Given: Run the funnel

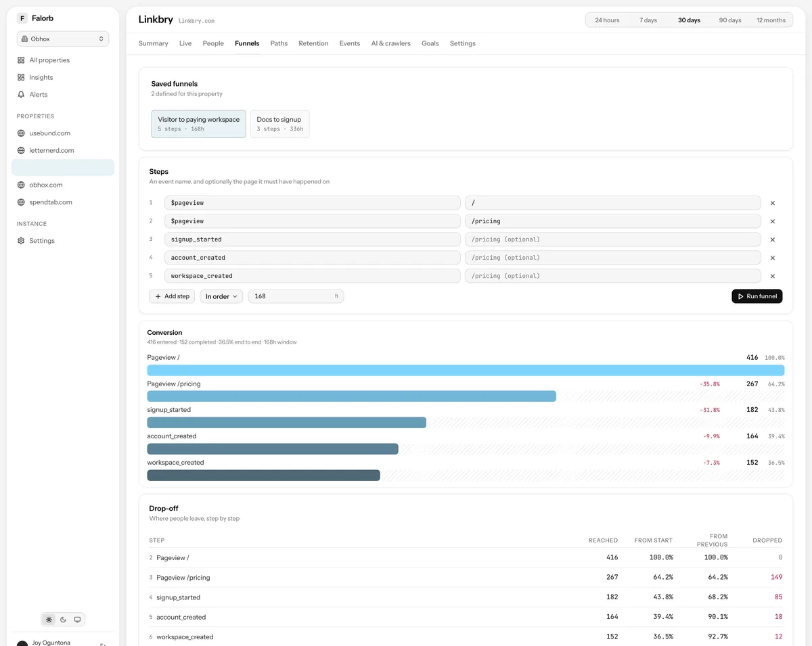Looking at the screenshot, I should point(757,296).
